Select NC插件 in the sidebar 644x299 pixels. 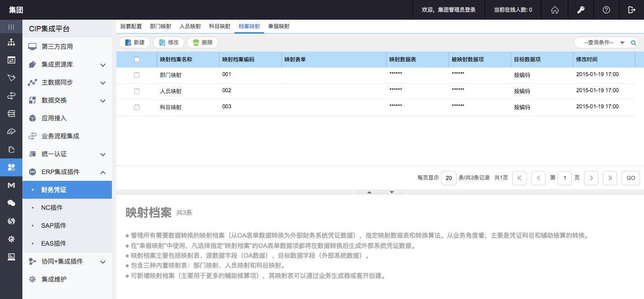pyautogui.click(x=52, y=208)
